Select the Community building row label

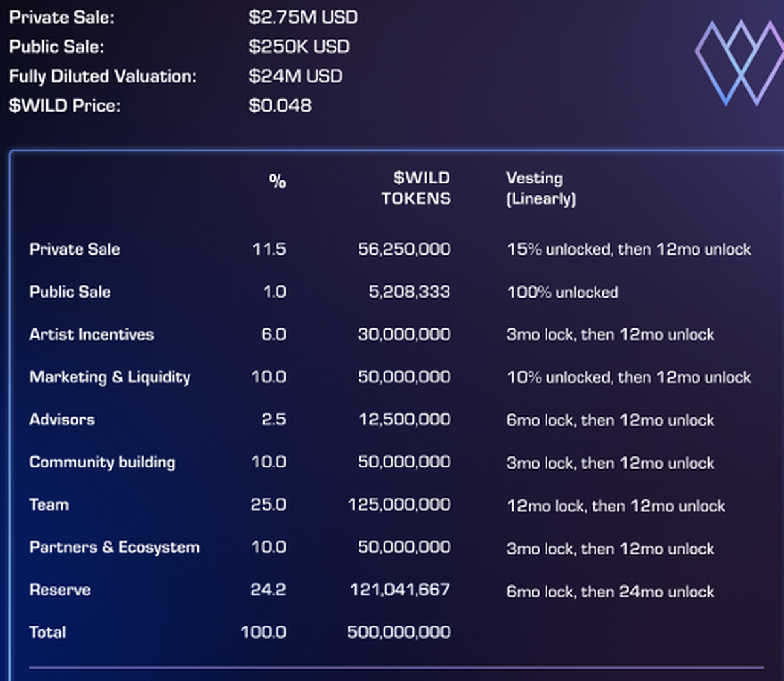click(102, 462)
